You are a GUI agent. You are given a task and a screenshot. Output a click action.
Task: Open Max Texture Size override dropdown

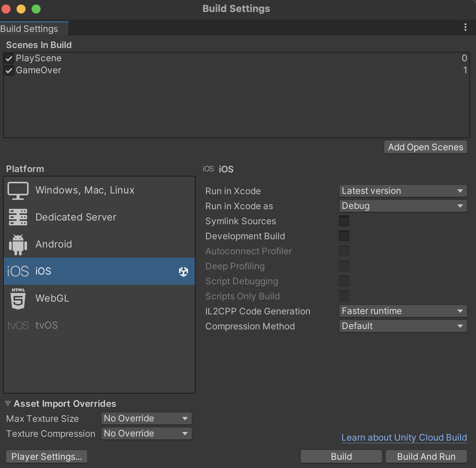[147, 418]
